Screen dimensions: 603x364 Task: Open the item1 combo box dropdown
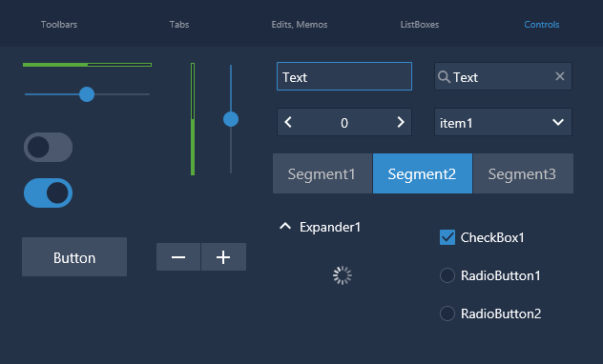click(503, 122)
